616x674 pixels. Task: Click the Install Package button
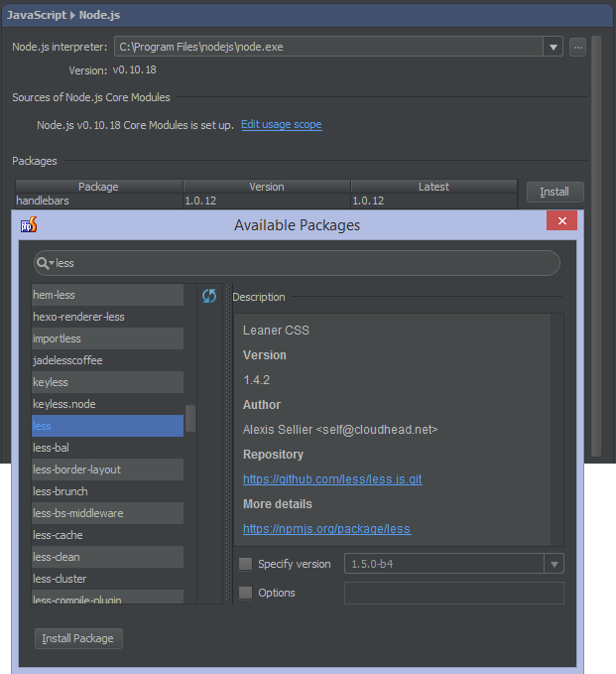tap(78, 638)
